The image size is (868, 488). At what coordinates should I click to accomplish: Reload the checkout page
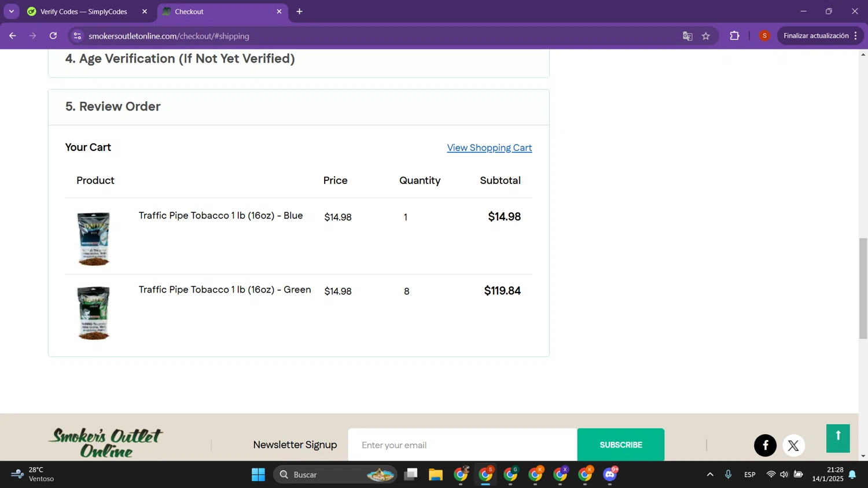point(53,36)
